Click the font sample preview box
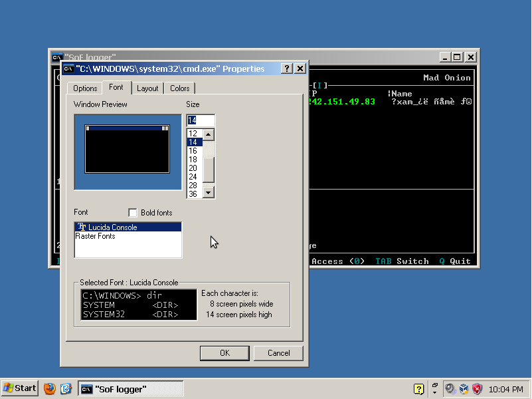 click(x=139, y=305)
